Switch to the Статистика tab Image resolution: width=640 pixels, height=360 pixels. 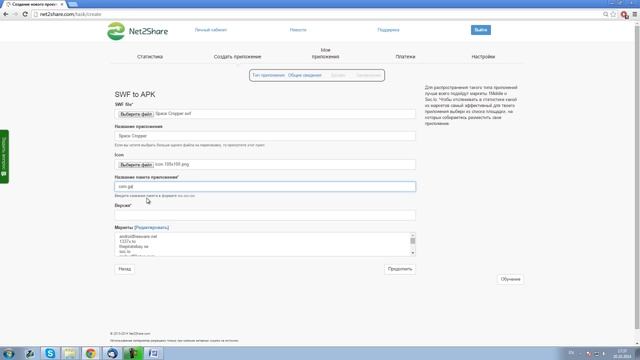coord(150,57)
